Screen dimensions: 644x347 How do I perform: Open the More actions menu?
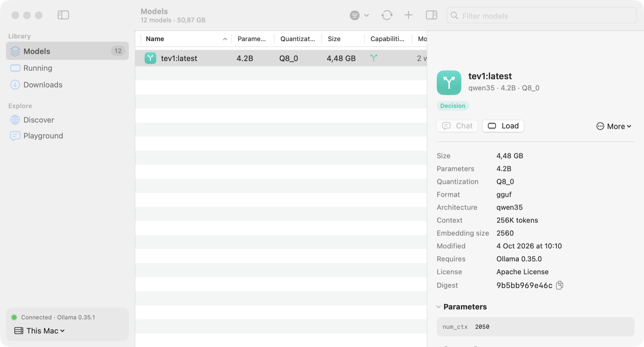click(614, 127)
